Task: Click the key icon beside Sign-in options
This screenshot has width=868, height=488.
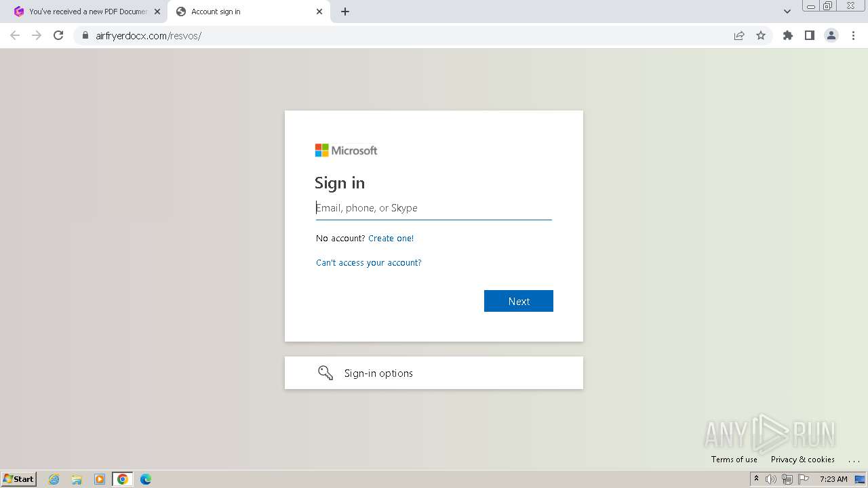Action: [x=325, y=373]
